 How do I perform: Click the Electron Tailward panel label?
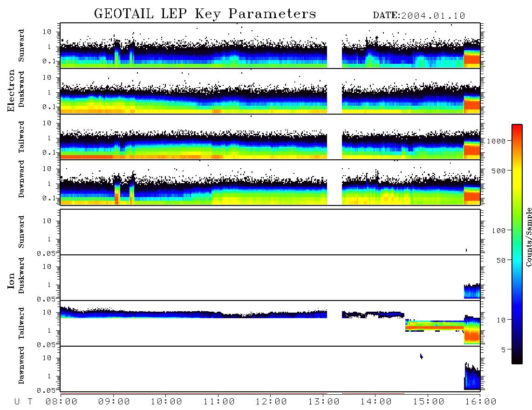pyautogui.click(x=21, y=137)
